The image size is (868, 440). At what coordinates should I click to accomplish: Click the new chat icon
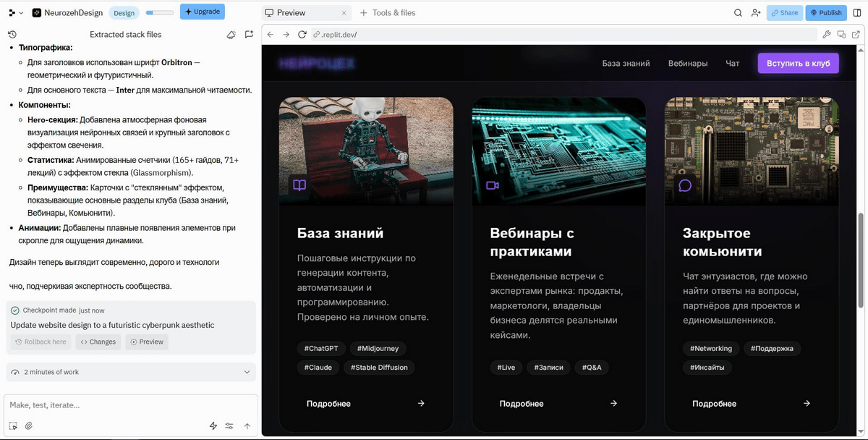249,35
